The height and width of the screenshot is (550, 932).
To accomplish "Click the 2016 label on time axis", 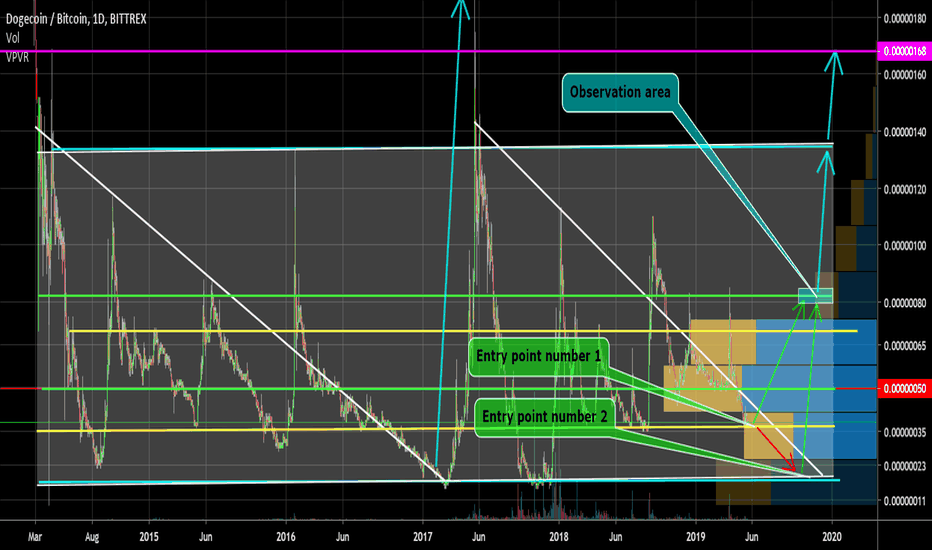I will (x=286, y=537).
